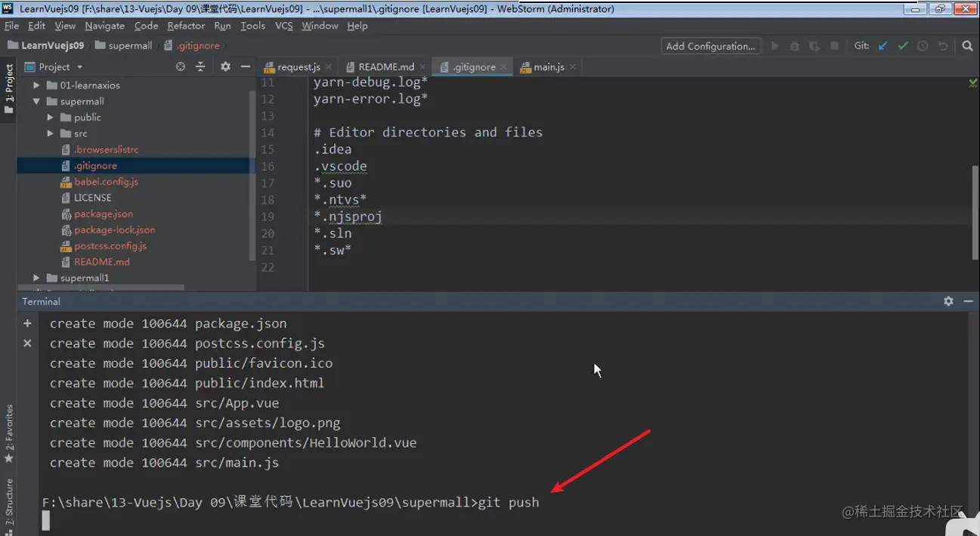Click Git Update Project blue arrow
The image size is (980, 536).
point(883,46)
